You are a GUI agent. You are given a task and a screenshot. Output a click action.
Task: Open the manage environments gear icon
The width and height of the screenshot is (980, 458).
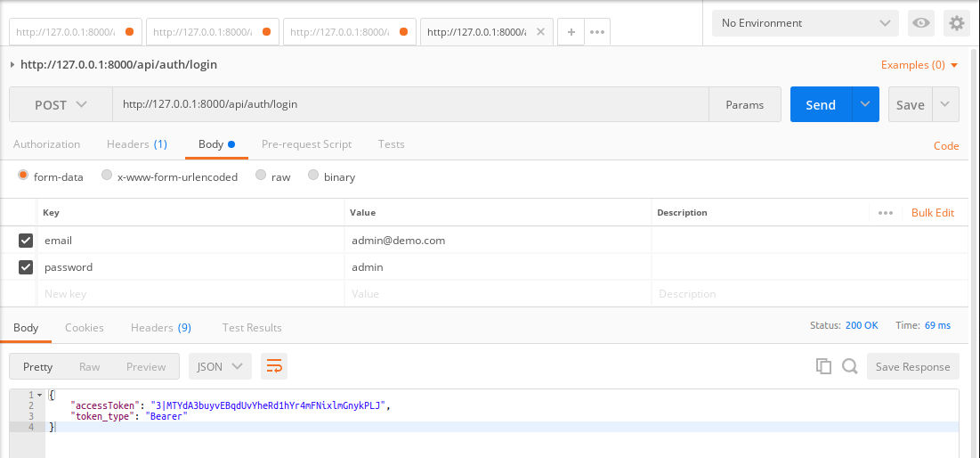(x=957, y=23)
